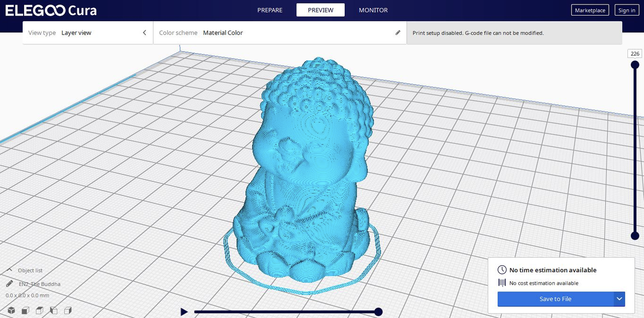Screen dimensions: 644x318
Task: Click the upper layer slider handle
Action: coord(635,65)
